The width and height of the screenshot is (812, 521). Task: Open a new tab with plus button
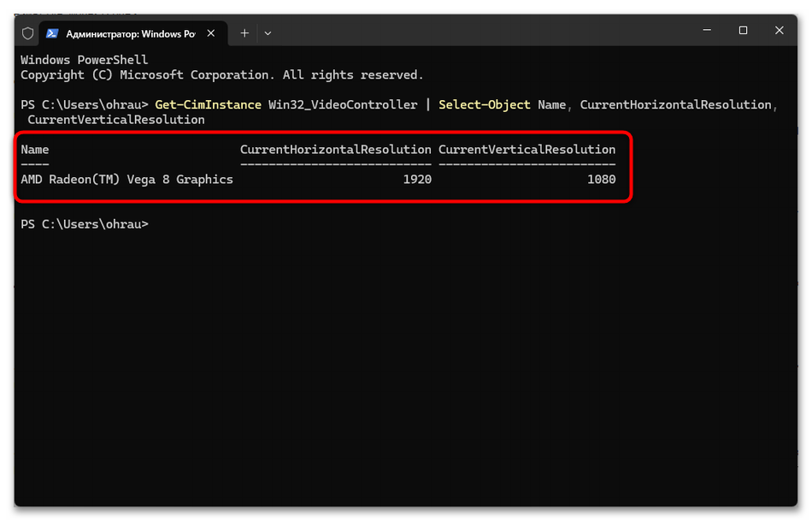(x=244, y=33)
